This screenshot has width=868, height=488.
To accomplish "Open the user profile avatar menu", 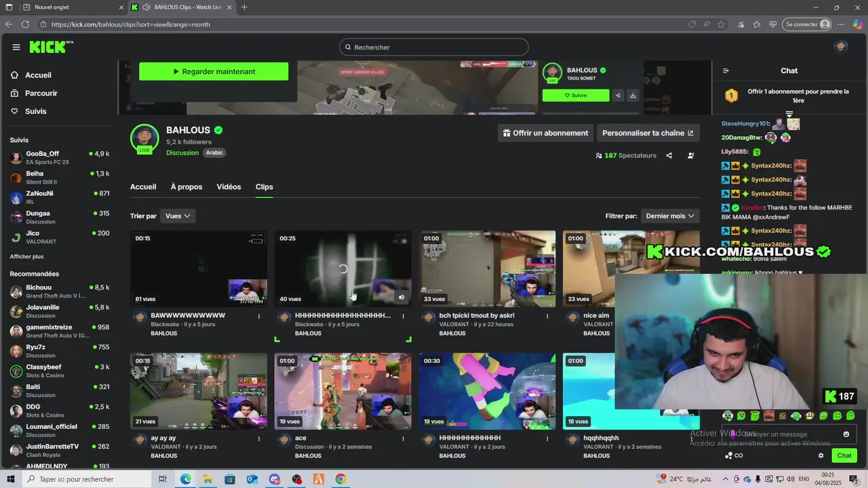I will [841, 47].
